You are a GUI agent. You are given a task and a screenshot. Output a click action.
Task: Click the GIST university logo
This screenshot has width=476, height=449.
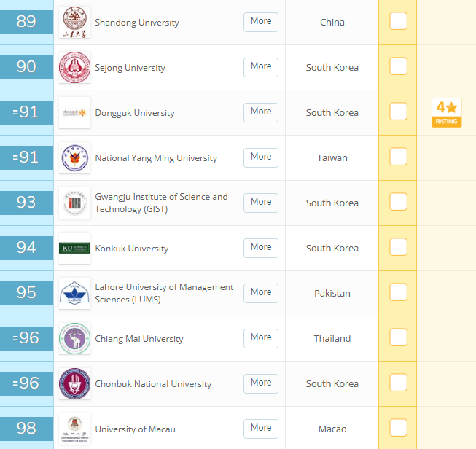[x=74, y=203]
